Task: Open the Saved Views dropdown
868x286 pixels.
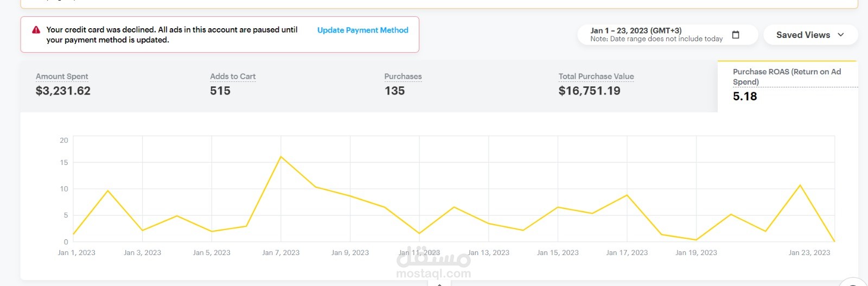Action: coord(810,35)
